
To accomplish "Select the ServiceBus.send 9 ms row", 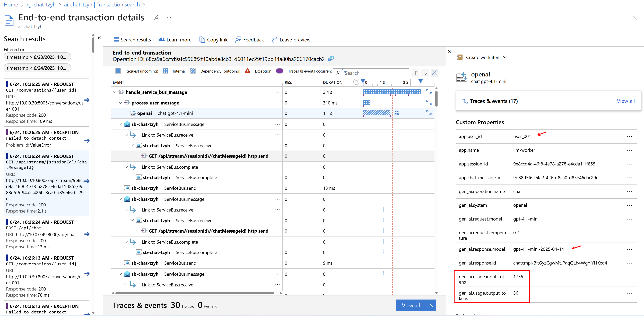I will (x=273, y=263).
